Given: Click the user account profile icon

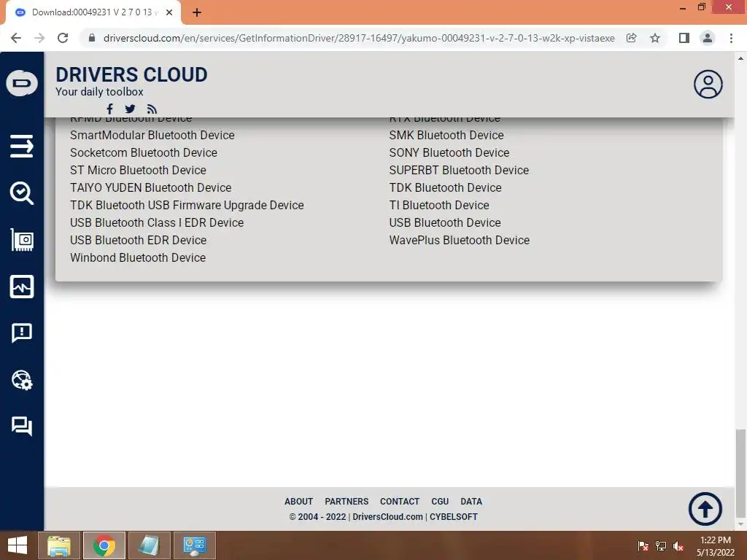Looking at the screenshot, I should click(708, 85).
